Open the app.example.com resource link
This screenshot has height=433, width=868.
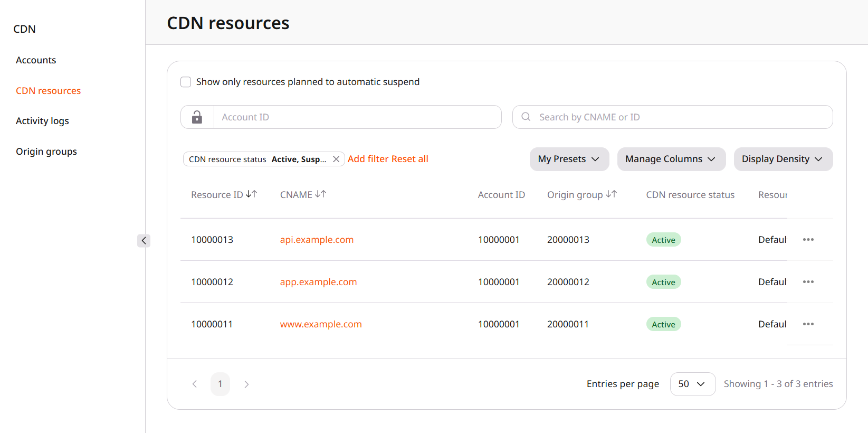click(318, 282)
